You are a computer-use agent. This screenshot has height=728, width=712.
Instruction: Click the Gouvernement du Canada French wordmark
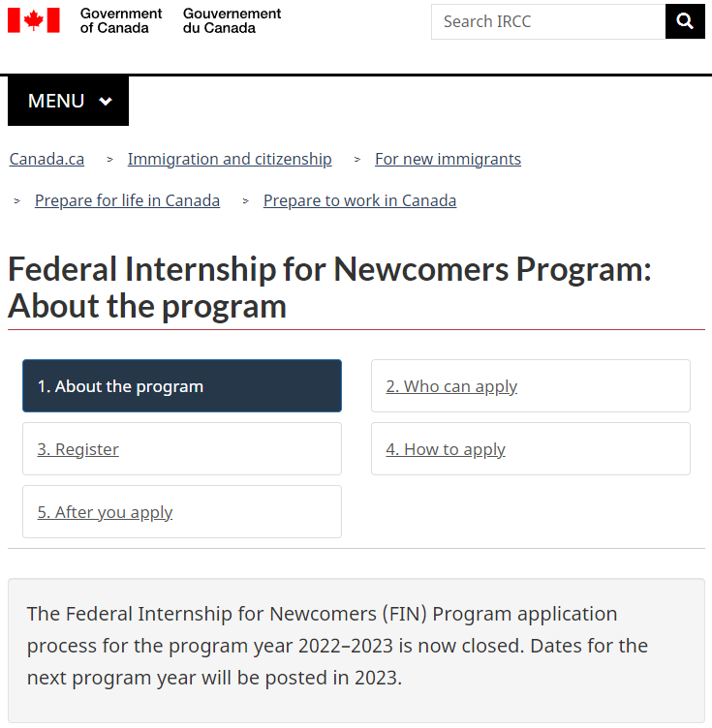pos(232,21)
